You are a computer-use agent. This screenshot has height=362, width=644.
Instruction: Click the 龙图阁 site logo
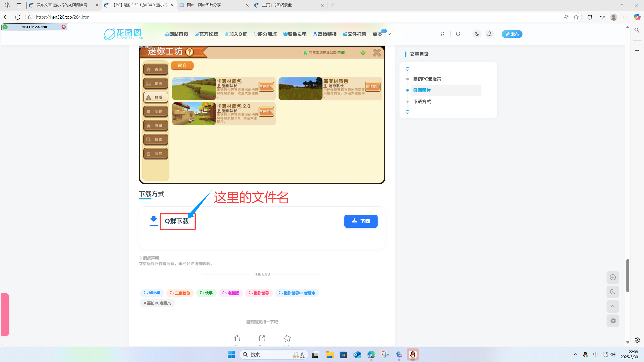(123, 34)
